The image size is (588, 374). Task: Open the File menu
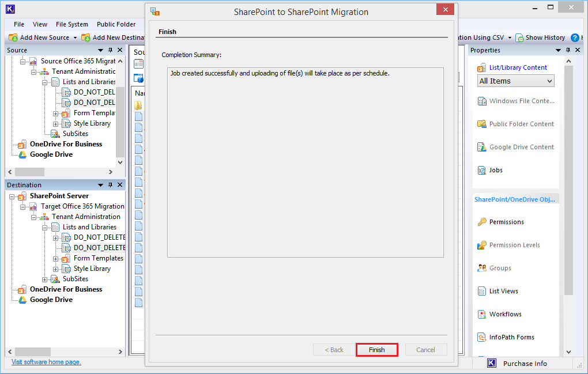(x=19, y=24)
